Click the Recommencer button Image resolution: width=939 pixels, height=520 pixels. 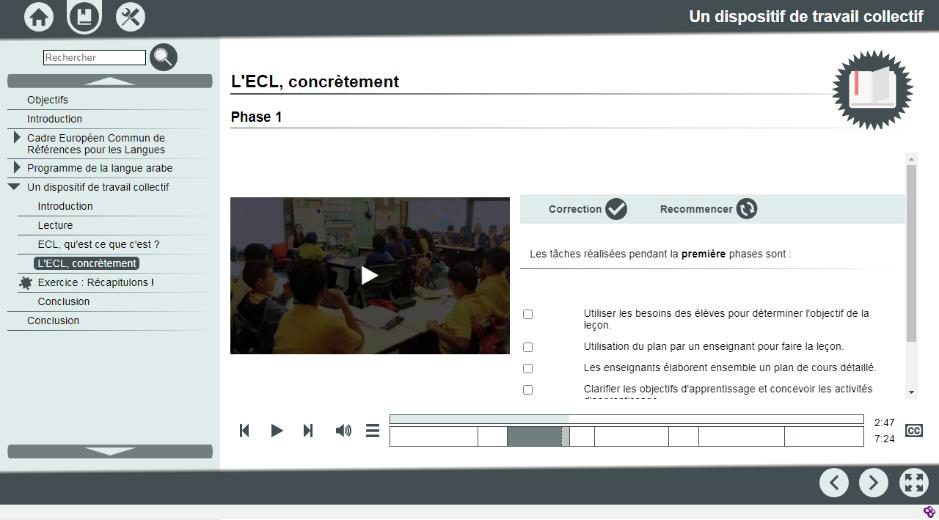[708, 209]
